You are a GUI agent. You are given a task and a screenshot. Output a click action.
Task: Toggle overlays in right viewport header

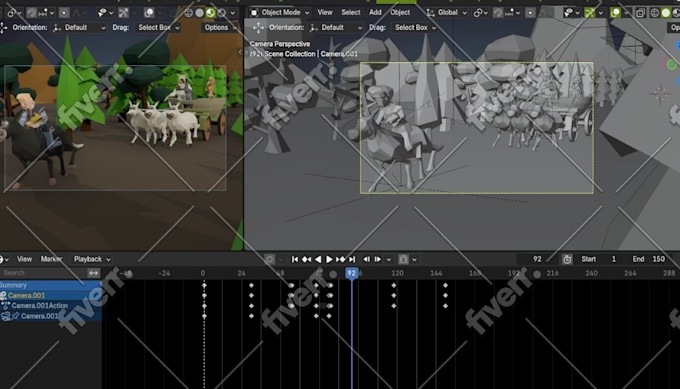pyautogui.click(x=615, y=13)
